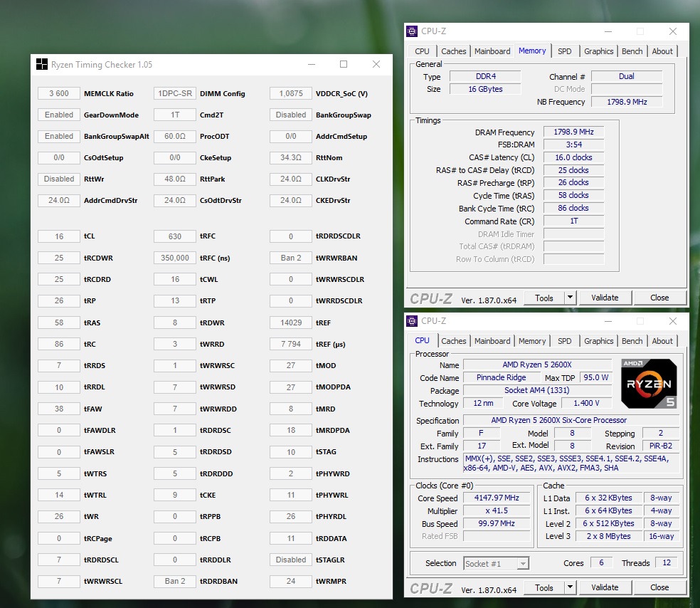
Task: Switch to the Caches tab in the upper CPU-Z window
Action: 454,51
